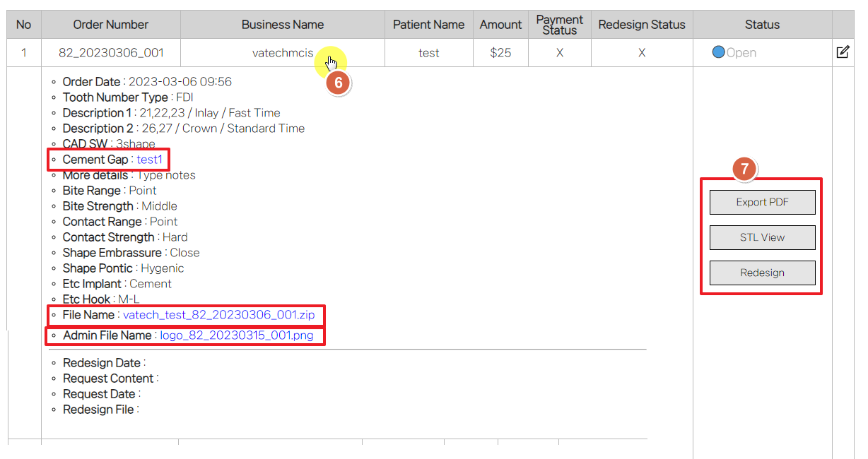Open the STL View button
Screen dimensions: 868x459
[x=762, y=237]
